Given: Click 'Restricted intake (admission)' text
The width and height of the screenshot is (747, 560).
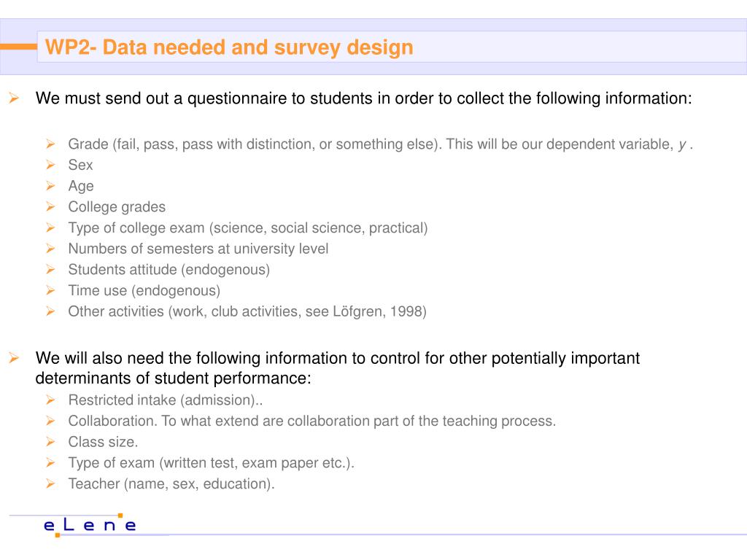Looking at the screenshot, I should tap(166, 400).
